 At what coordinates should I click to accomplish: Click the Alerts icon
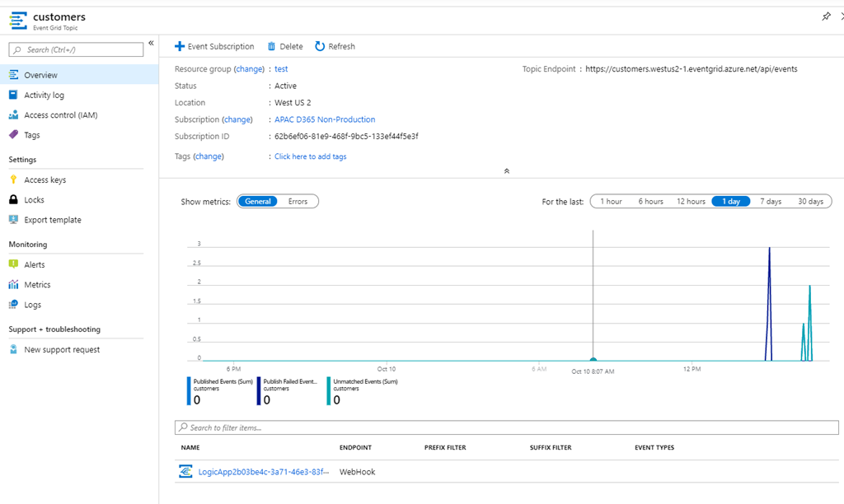[x=13, y=264]
